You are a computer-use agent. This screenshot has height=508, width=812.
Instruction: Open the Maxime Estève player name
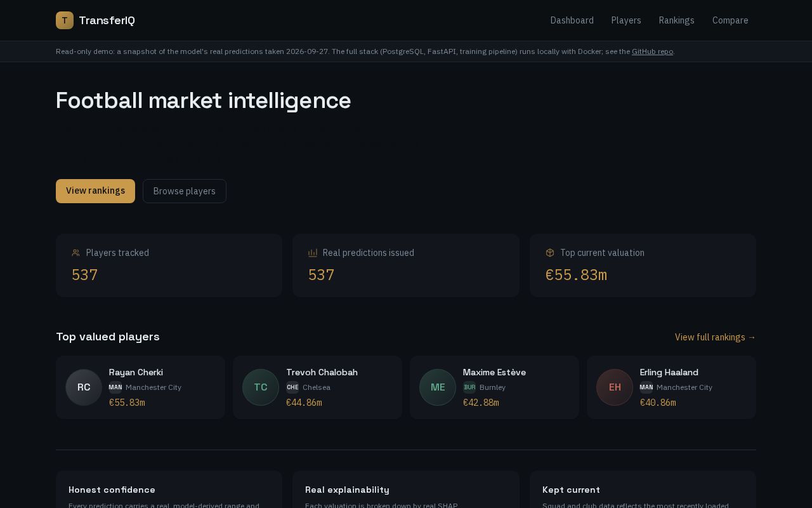[x=494, y=372]
